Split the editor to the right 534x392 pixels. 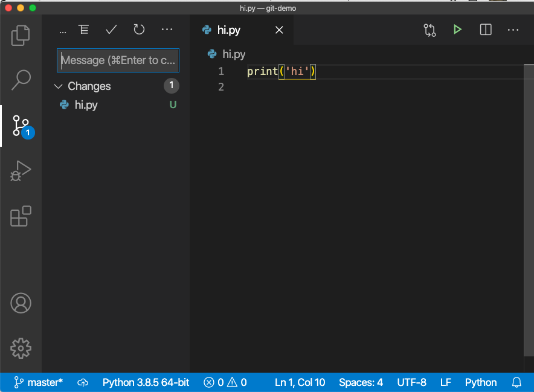point(486,30)
